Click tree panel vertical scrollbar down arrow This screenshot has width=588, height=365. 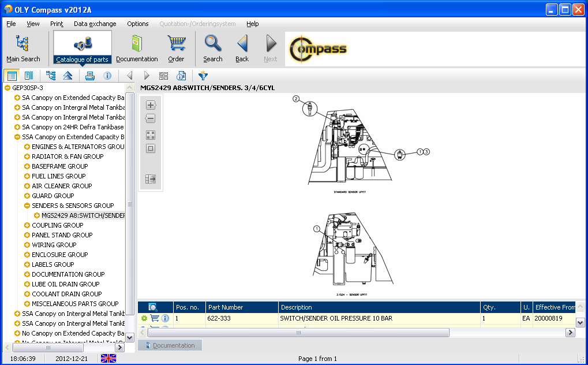(x=129, y=338)
